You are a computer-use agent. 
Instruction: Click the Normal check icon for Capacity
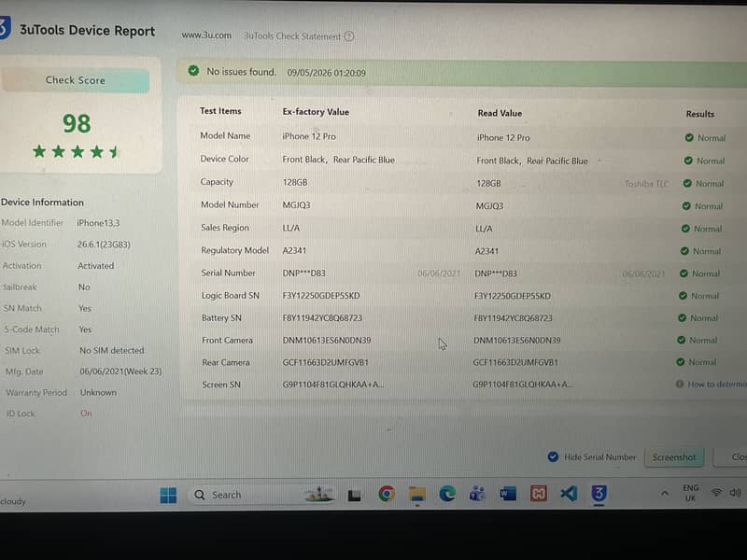pyautogui.click(x=687, y=183)
